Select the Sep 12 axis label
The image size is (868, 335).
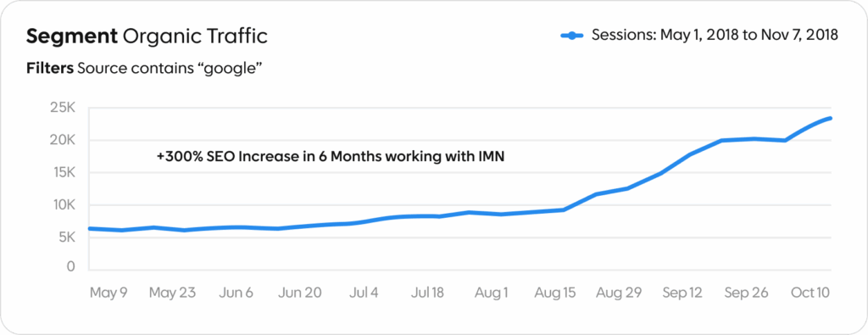click(x=682, y=293)
